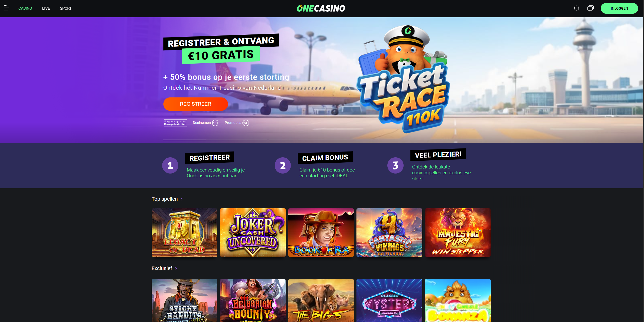Viewport: 644px width, 322px height.
Task: Click the 18+ Deelnemen badge
Action: [205, 123]
